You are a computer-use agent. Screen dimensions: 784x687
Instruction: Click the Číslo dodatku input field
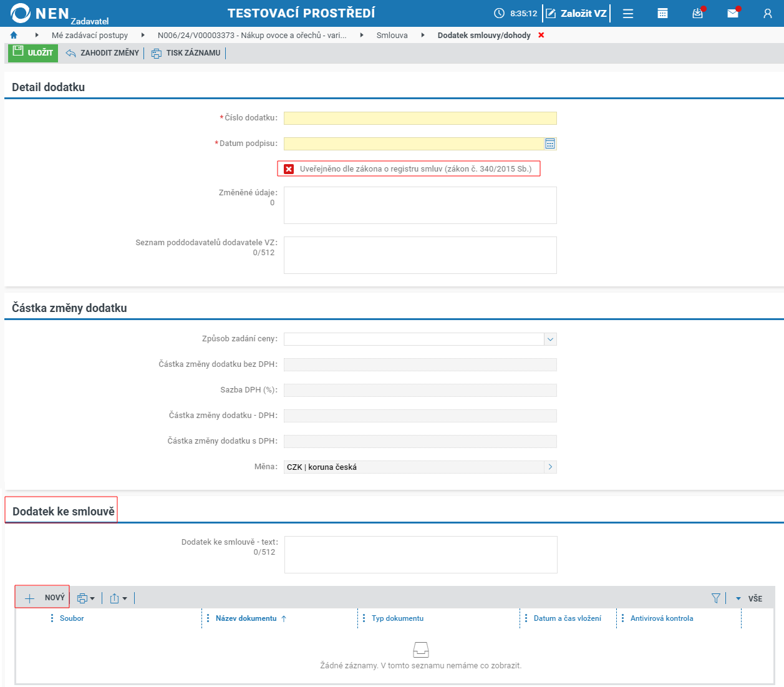[420, 118]
